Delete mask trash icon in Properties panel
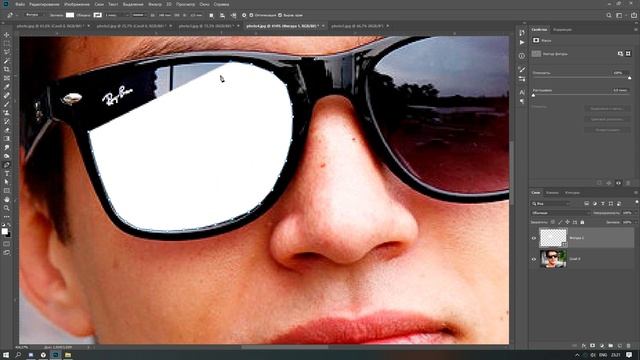Image resolution: width=640 pixels, height=360 pixels. (628, 183)
